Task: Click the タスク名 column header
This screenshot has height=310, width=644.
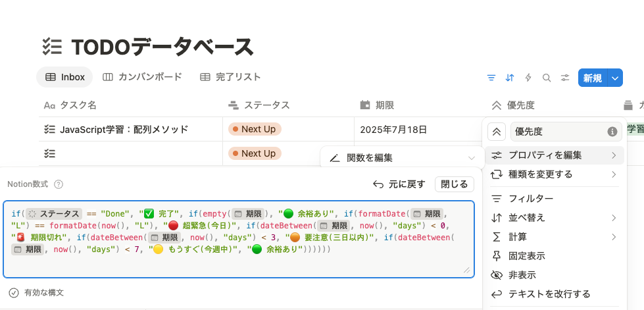Action: coord(70,105)
